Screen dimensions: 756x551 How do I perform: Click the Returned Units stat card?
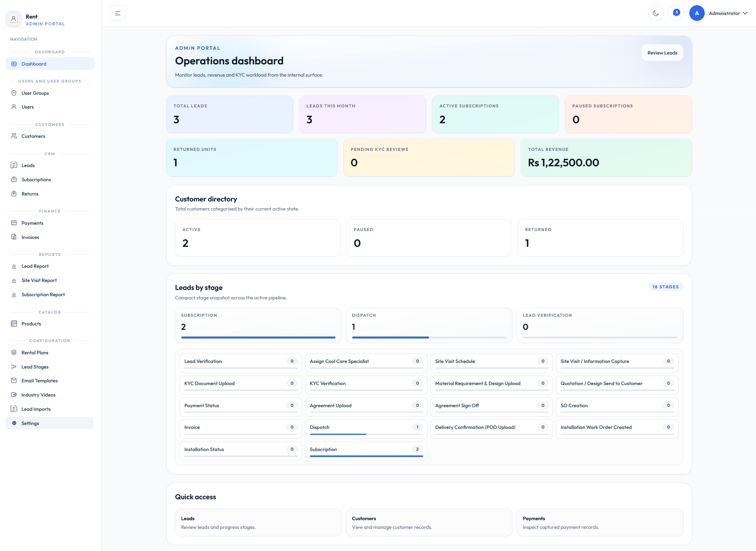click(252, 158)
